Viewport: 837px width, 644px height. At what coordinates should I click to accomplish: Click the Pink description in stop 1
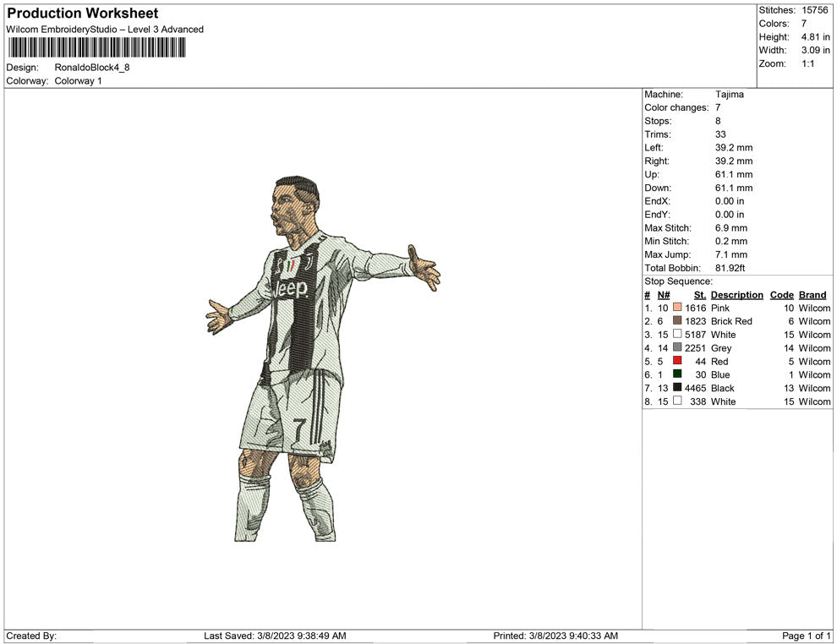click(x=720, y=308)
